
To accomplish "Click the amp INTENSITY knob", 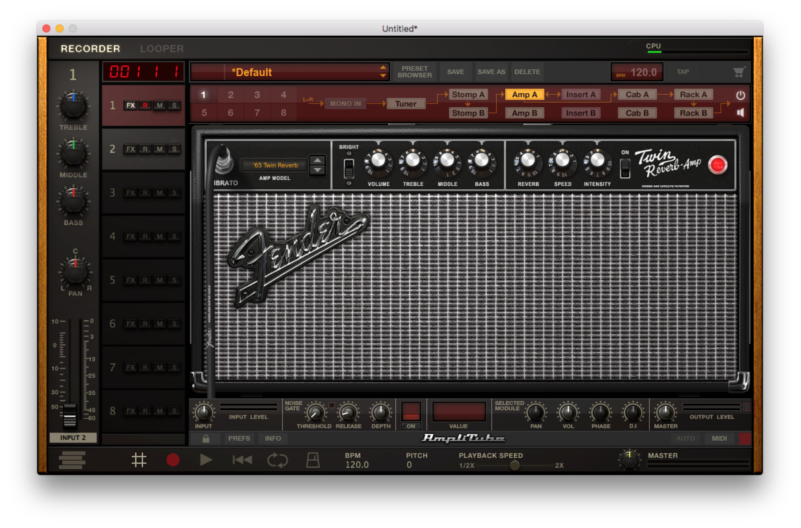I will [x=597, y=162].
